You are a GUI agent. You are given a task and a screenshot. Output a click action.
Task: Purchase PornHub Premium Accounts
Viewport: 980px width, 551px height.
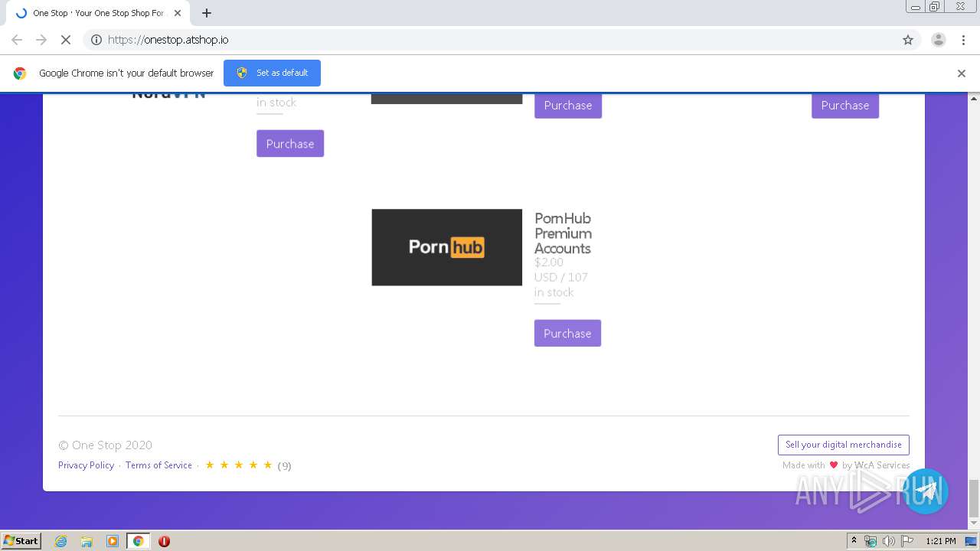567,334
